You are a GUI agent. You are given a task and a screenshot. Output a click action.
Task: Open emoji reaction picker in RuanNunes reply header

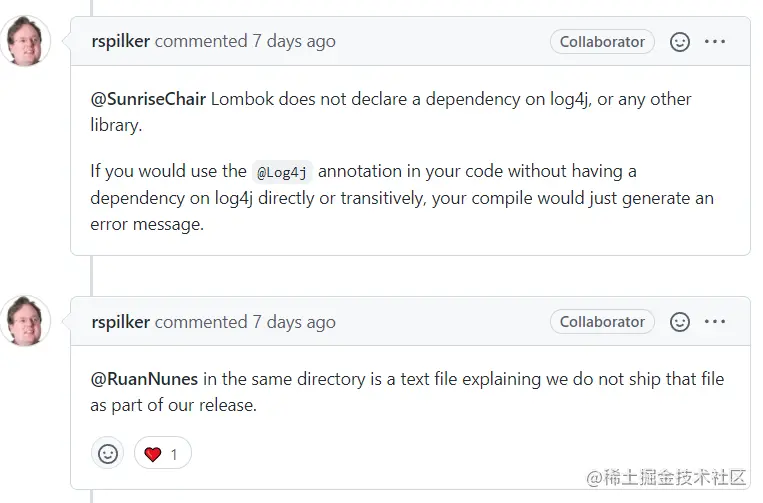click(x=680, y=322)
